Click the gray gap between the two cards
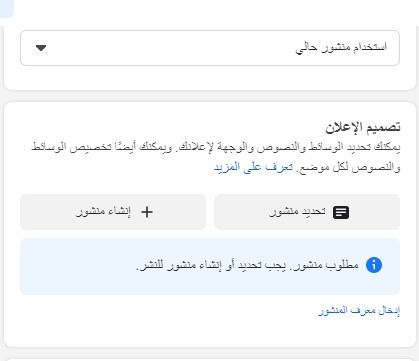The height and width of the screenshot is (361, 419). click(210, 96)
